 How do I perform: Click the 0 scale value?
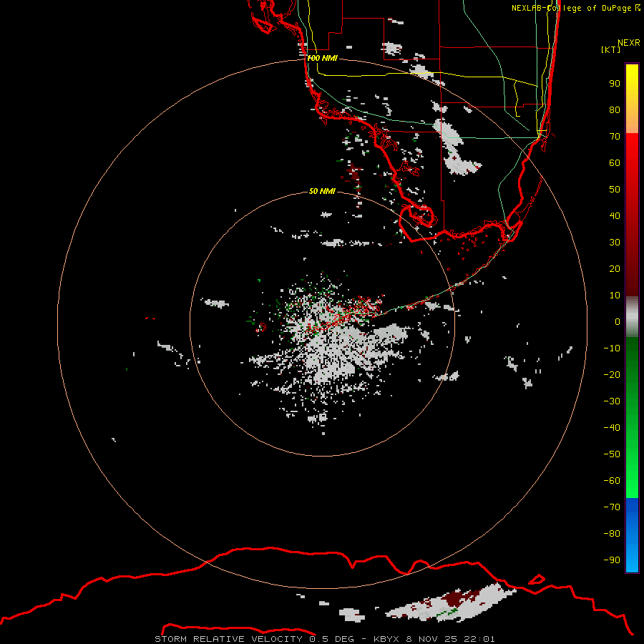pyautogui.click(x=618, y=322)
